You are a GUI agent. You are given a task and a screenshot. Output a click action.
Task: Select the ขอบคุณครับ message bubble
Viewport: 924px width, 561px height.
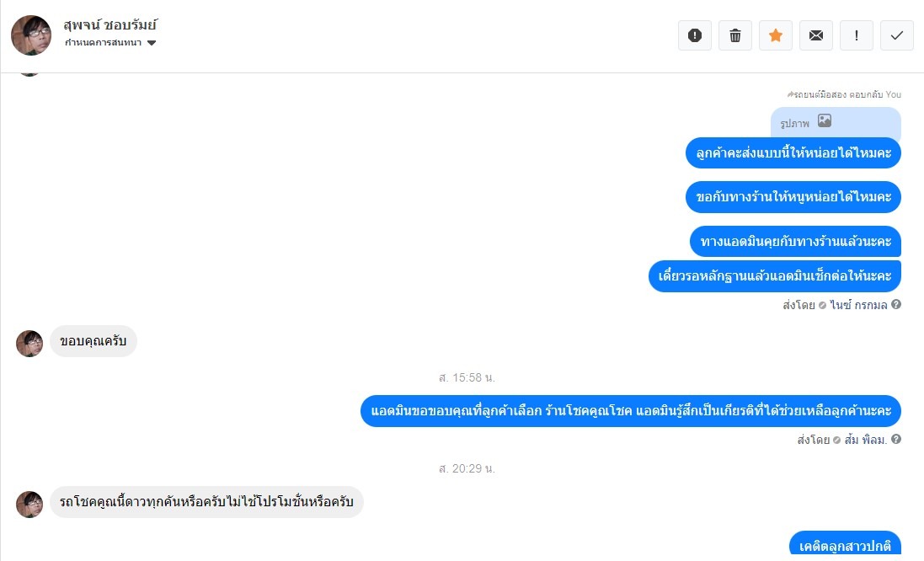pos(93,341)
